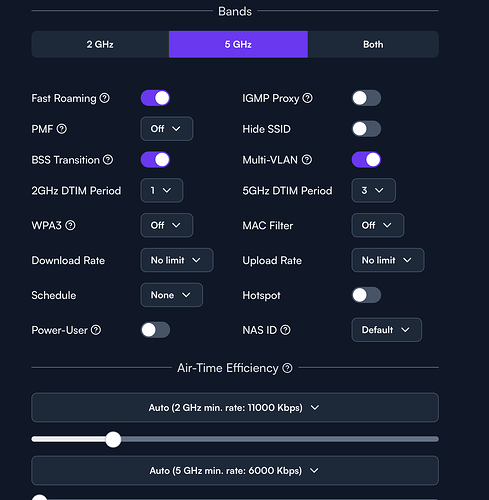The image size is (489, 500).
Task: Expand the 5GHz DTIM Period dropdown
Action: point(374,190)
